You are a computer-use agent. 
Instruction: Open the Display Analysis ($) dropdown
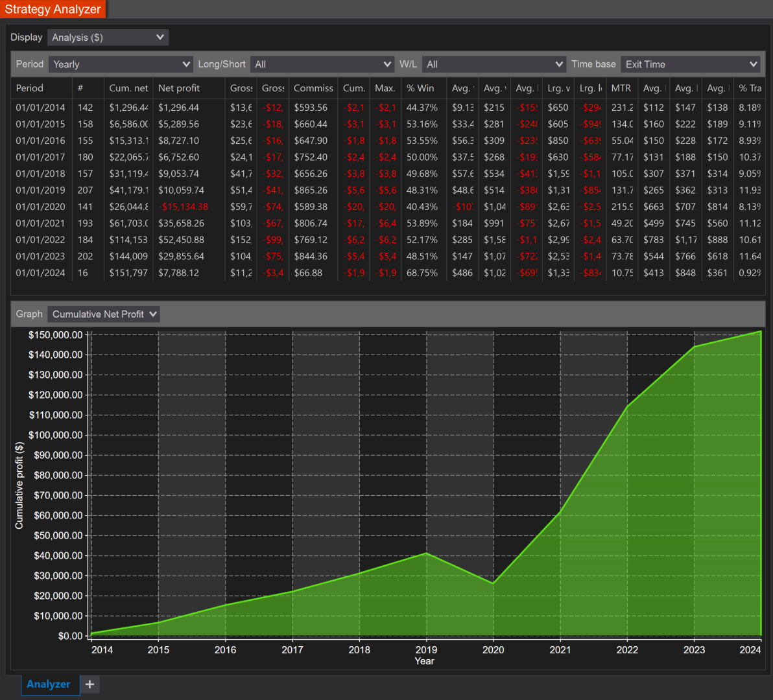108,38
